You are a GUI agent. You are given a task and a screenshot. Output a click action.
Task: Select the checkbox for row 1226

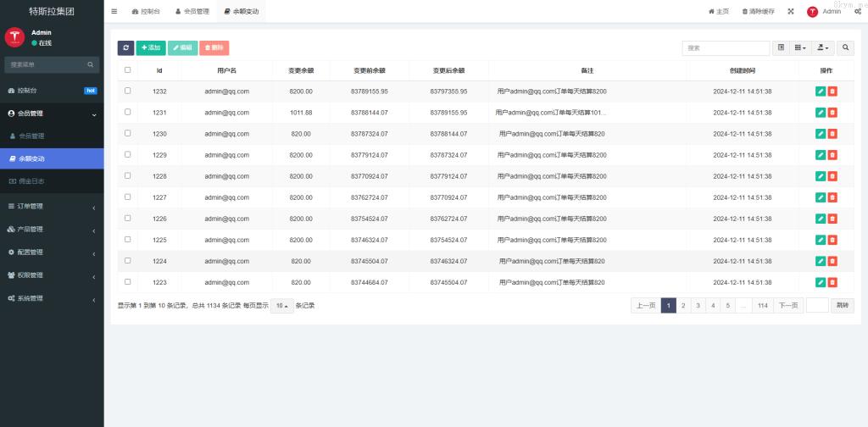[x=128, y=218]
